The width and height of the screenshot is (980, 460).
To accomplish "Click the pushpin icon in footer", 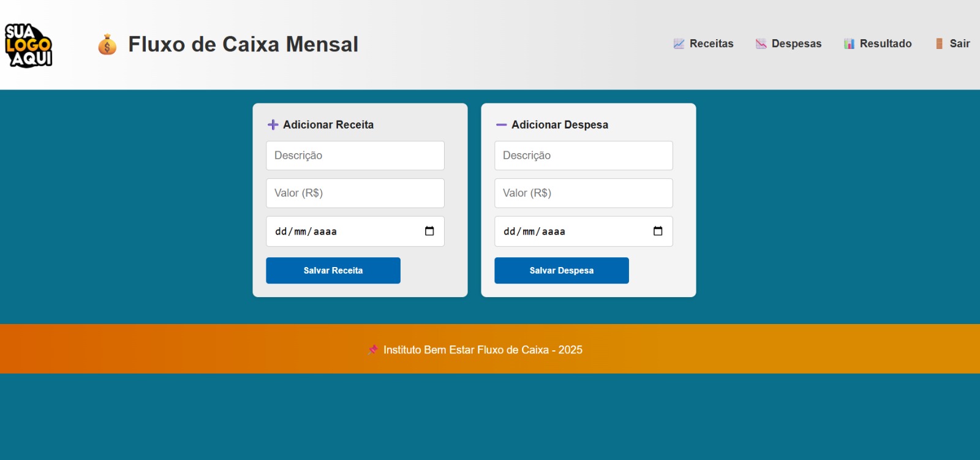I will point(372,350).
